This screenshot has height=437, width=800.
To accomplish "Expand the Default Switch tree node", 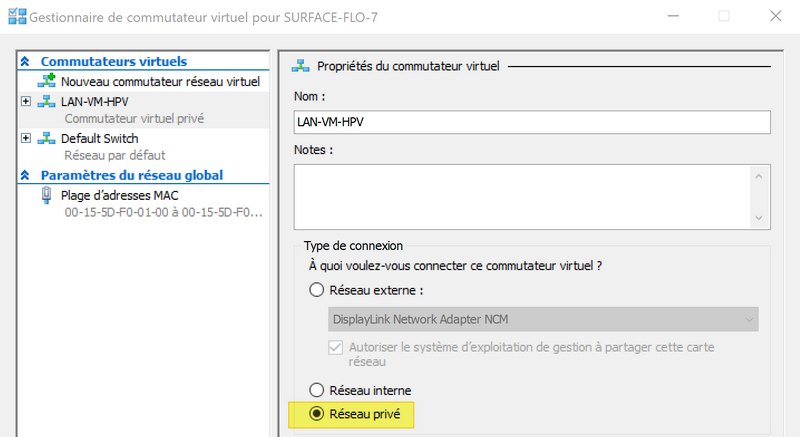I will tap(25, 139).
